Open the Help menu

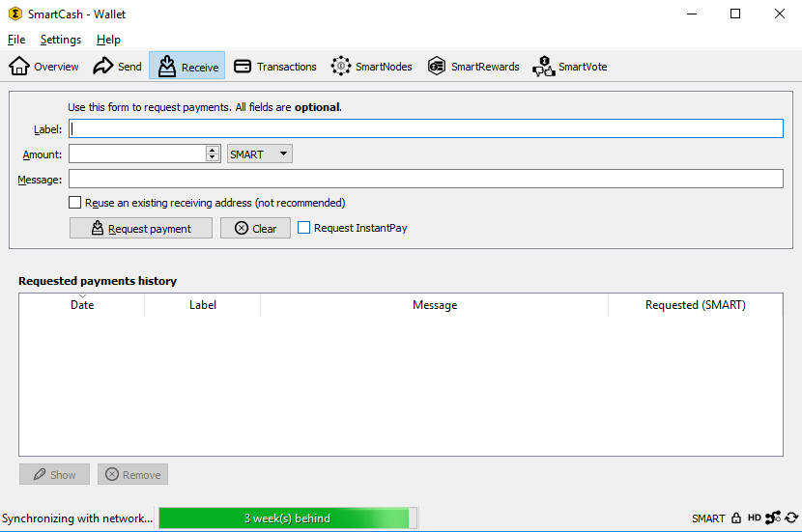pyautogui.click(x=108, y=40)
